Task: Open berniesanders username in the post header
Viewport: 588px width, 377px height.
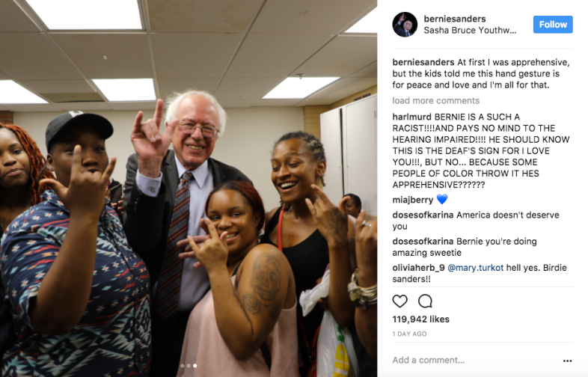Action: click(455, 19)
